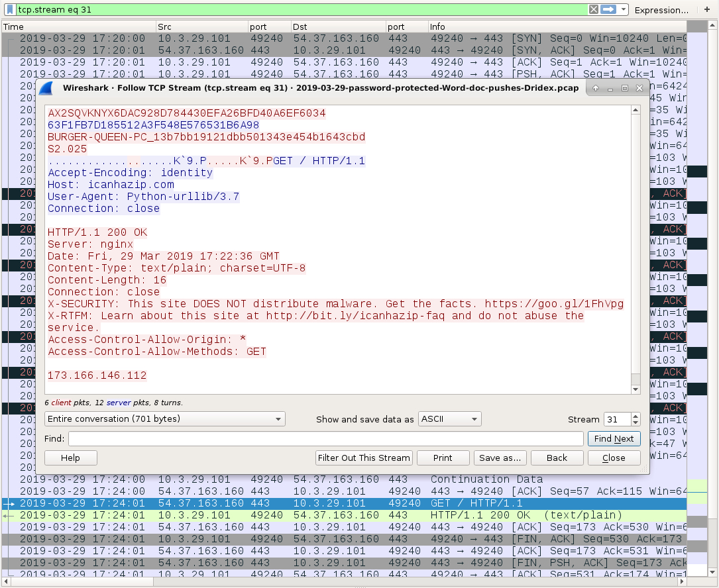The height and width of the screenshot is (588, 719).
Task: Click the Close button in stream dialog
Action: click(614, 458)
